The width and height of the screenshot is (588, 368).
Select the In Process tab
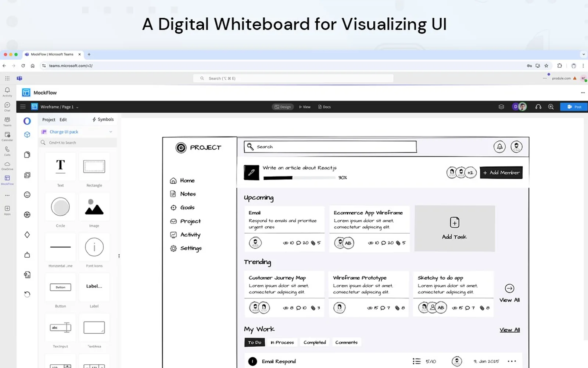pyautogui.click(x=282, y=342)
